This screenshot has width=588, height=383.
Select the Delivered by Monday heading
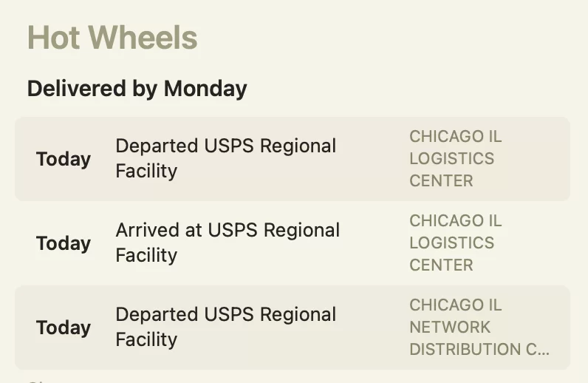[137, 89]
